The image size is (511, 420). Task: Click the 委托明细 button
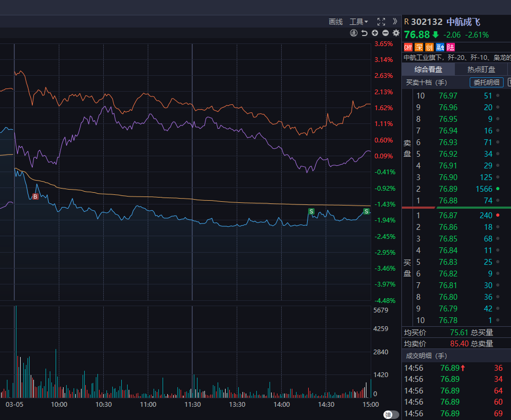click(486, 83)
